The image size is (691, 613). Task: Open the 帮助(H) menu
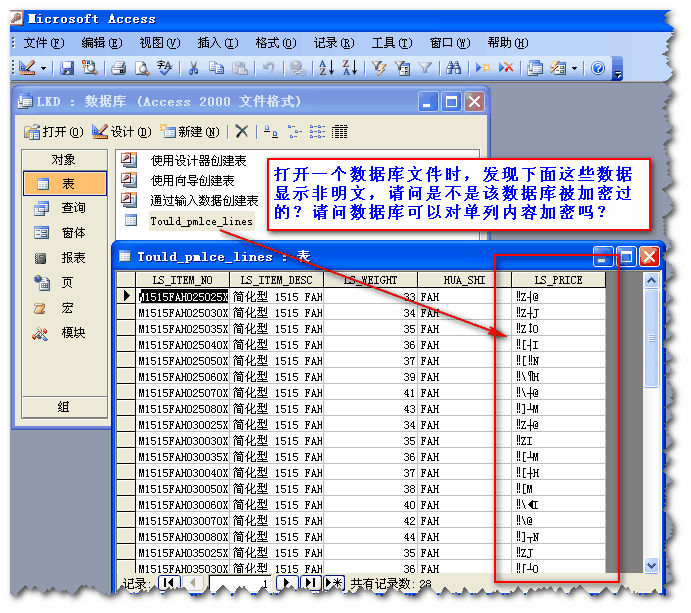[x=508, y=43]
